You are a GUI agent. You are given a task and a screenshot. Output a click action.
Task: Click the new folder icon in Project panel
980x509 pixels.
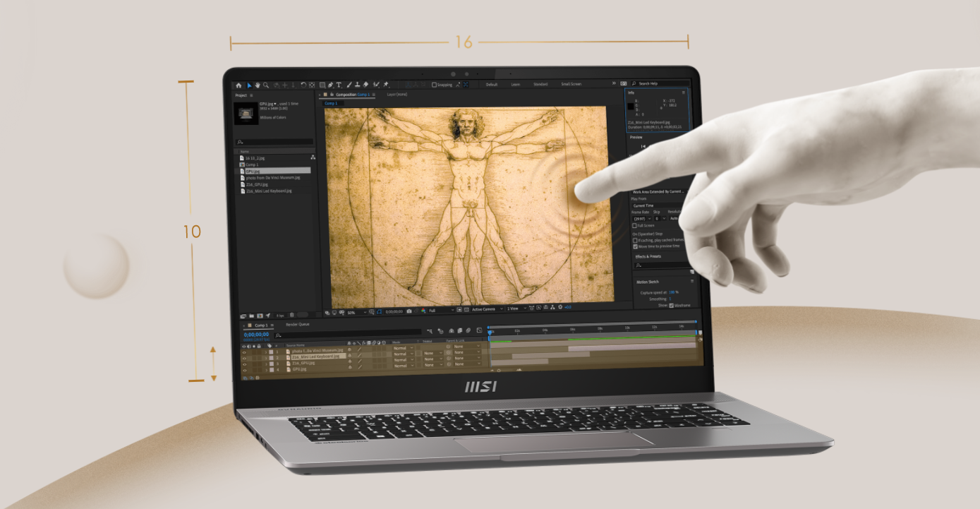251,316
